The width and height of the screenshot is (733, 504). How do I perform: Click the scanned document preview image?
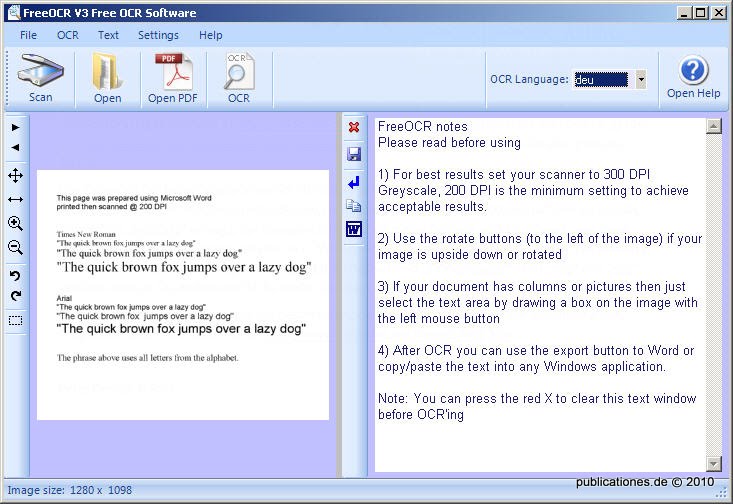(x=183, y=295)
